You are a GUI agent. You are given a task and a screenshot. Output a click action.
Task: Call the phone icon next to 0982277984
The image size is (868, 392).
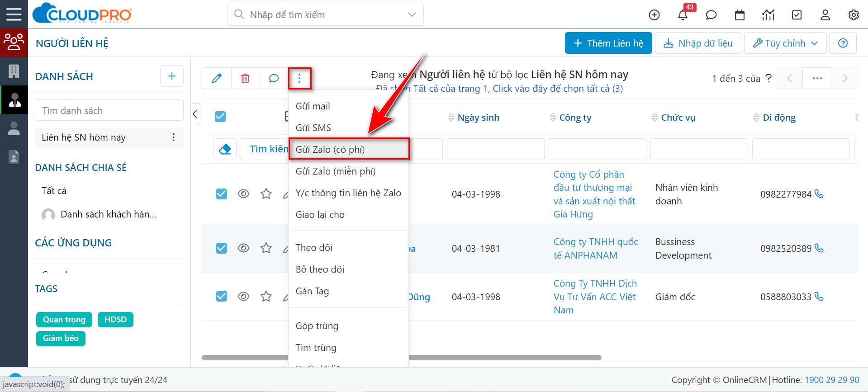point(819,194)
